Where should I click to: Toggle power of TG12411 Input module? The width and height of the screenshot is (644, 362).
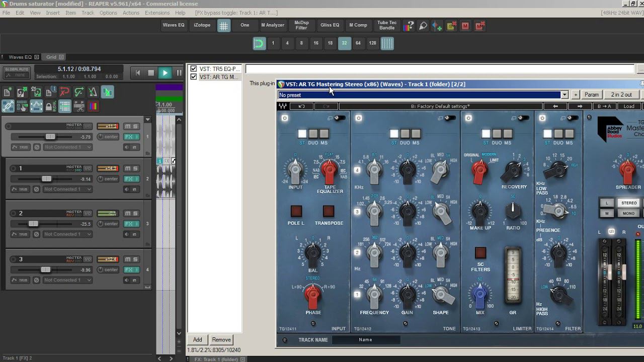(285, 118)
